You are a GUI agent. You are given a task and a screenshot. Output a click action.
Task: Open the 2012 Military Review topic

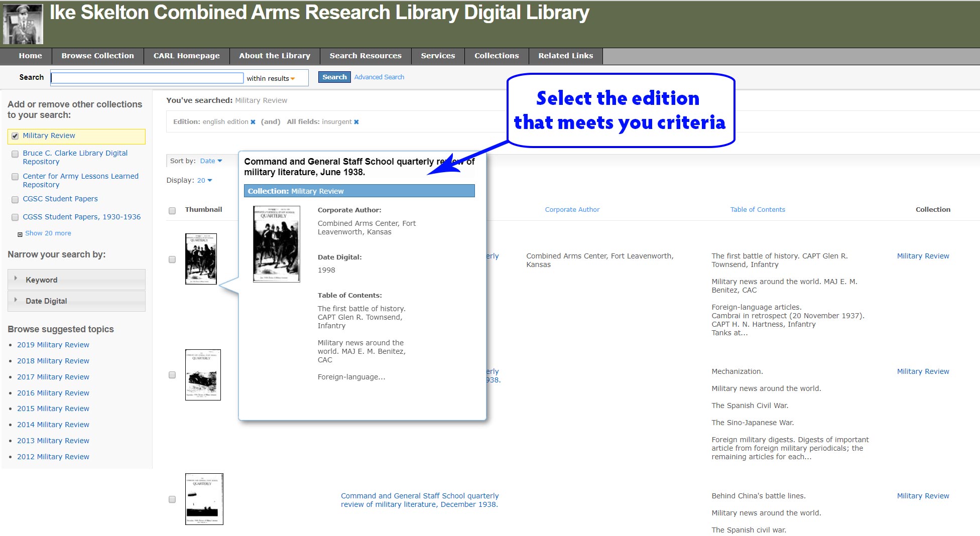pyautogui.click(x=53, y=457)
